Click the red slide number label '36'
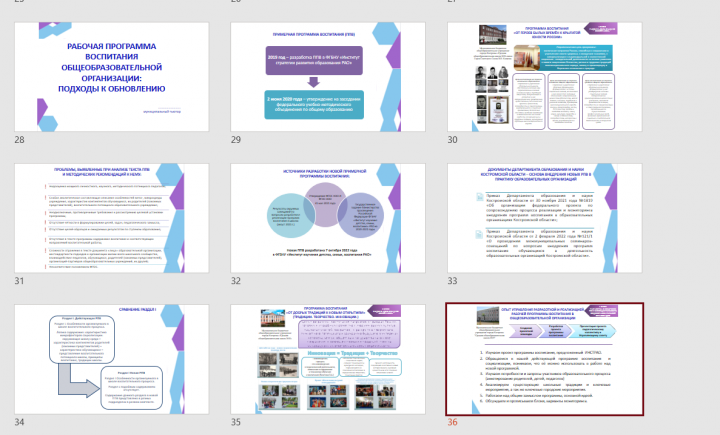720x435 pixels. (x=452, y=422)
